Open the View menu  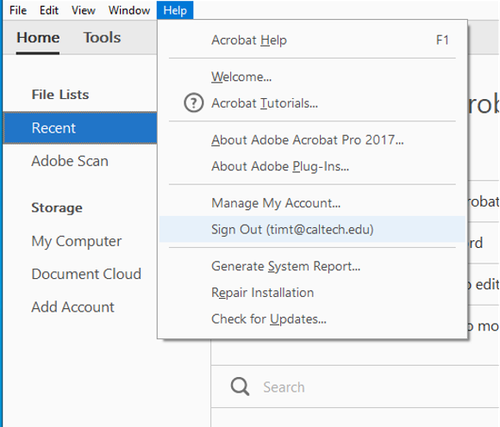[83, 10]
